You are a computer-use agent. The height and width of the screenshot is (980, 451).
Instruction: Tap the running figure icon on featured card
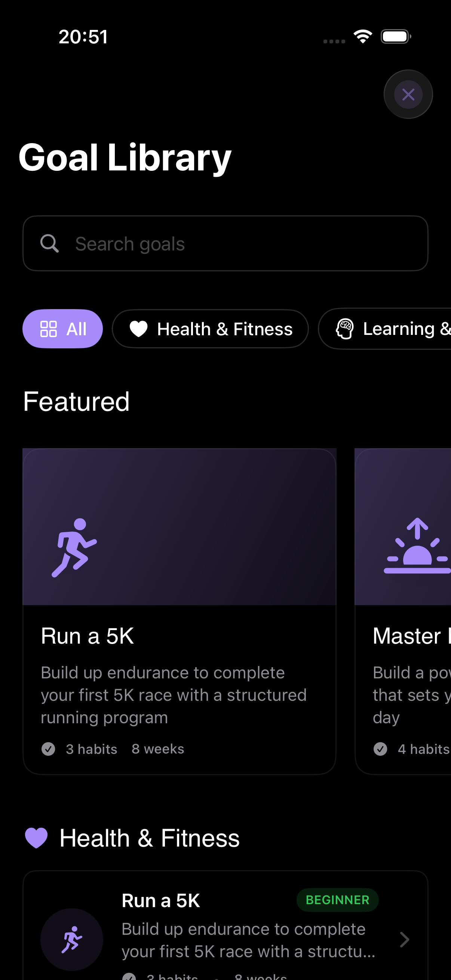point(74,548)
